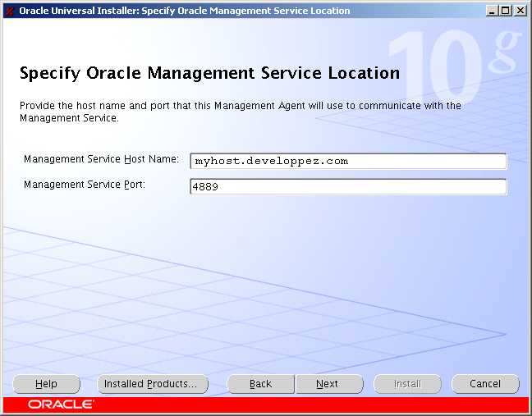The image size is (532, 416).
Task: Go Back to the previous installer step
Action: [260, 384]
